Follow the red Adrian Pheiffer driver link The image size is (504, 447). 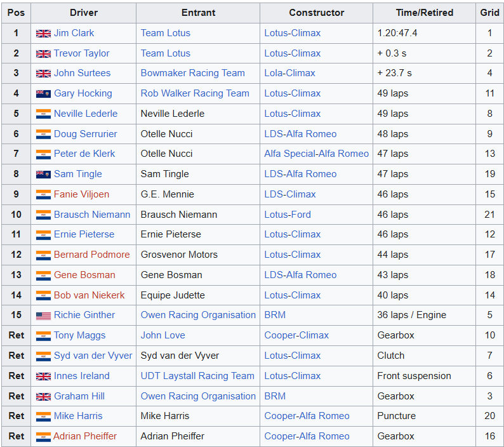click(x=85, y=436)
